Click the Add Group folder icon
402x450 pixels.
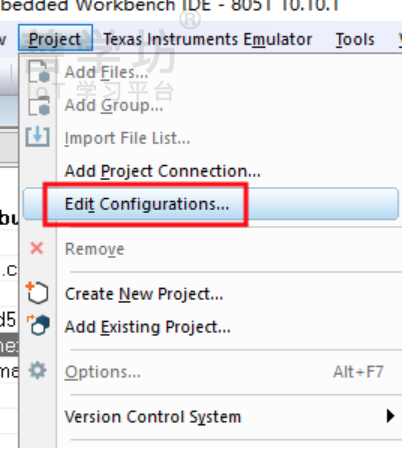(x=39, y=105)
